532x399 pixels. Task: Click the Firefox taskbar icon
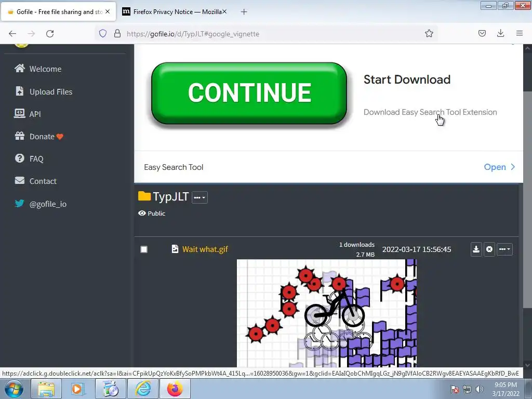[175, 389]
